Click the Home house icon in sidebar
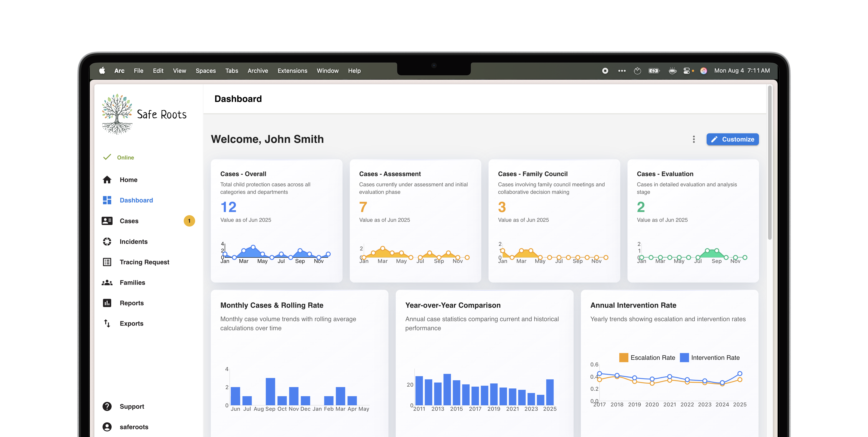This screenshot has width=868, height=437. click(107, 180)
